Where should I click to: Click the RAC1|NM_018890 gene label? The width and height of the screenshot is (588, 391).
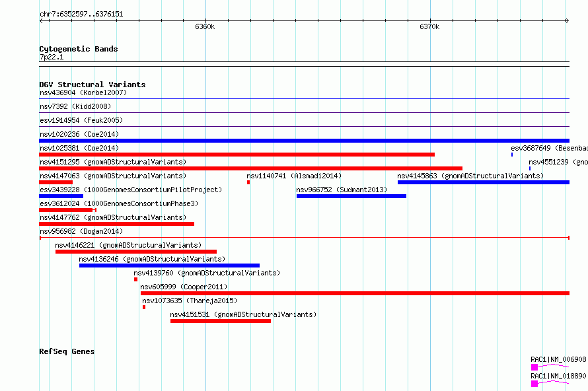pyautogui.click(x=558, y=376)
